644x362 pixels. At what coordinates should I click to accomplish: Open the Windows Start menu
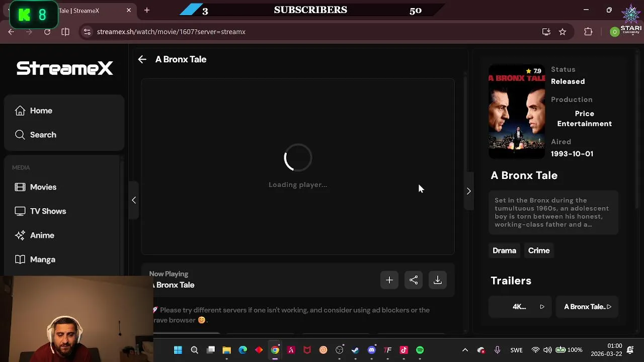178,350
